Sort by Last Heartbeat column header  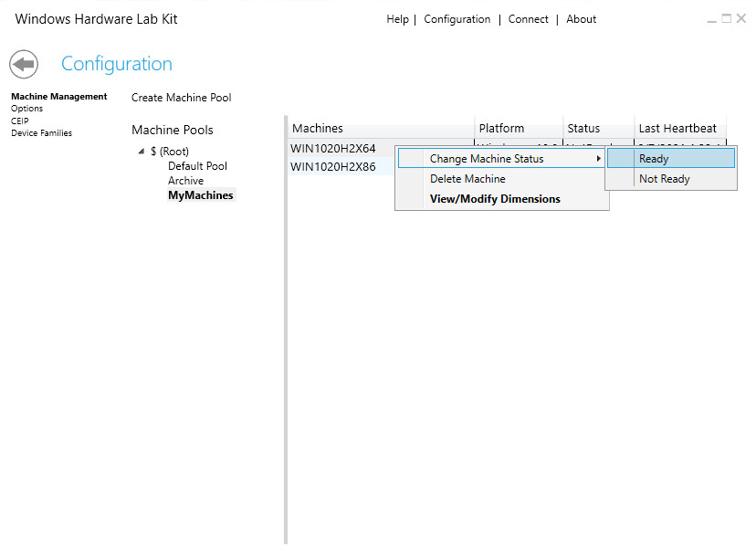(680, 128)
